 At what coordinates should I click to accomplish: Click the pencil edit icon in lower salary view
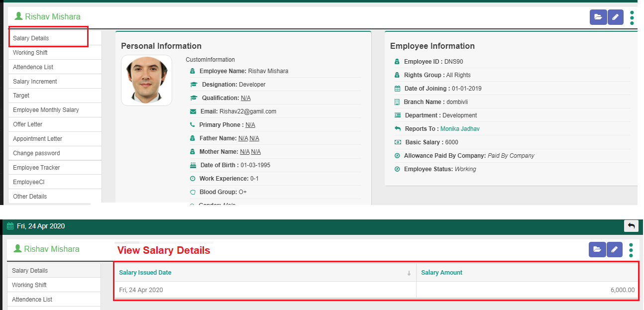pos(615,250)
